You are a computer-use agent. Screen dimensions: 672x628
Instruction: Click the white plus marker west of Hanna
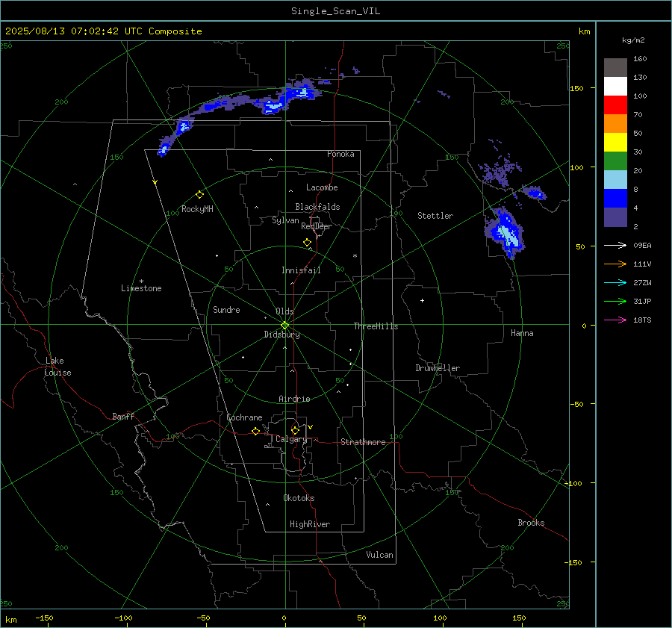point(422,300)
